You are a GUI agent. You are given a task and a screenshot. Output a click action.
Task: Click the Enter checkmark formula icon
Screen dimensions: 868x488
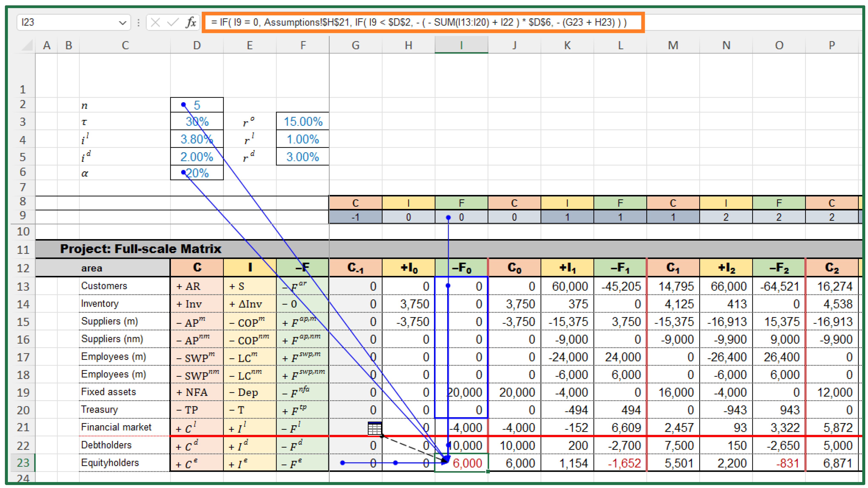[173, 23]
